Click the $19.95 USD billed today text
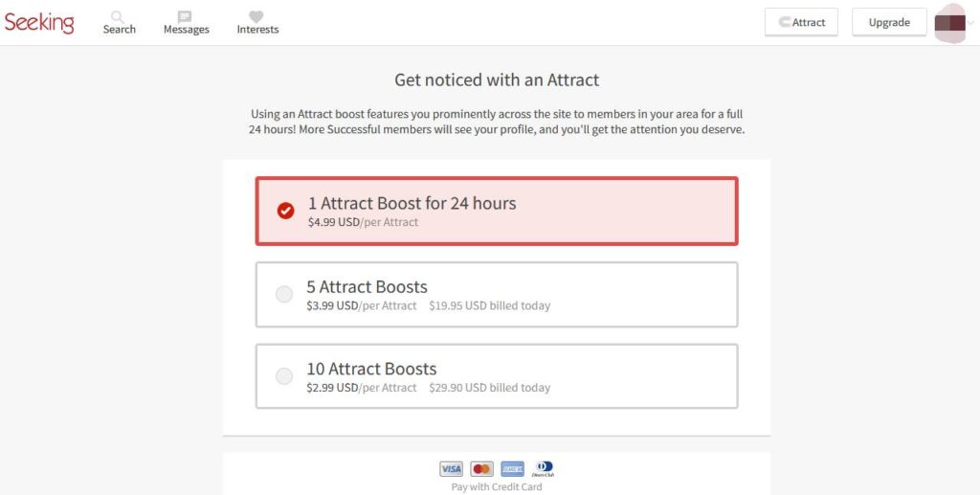Image resolution: width=980 pixels, height=495 pixels. point(489,305)
